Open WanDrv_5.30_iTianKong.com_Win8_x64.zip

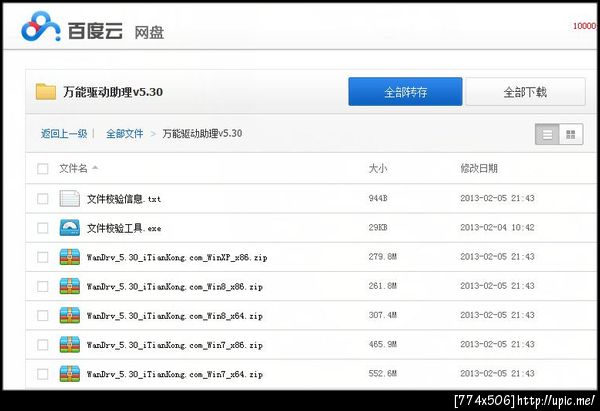tap(174, 316)
